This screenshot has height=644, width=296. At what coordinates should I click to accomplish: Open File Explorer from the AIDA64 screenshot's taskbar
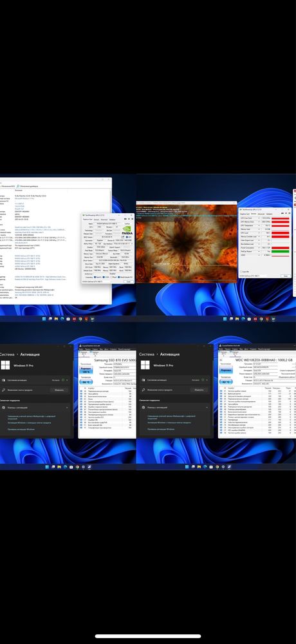tap(56, 319)
